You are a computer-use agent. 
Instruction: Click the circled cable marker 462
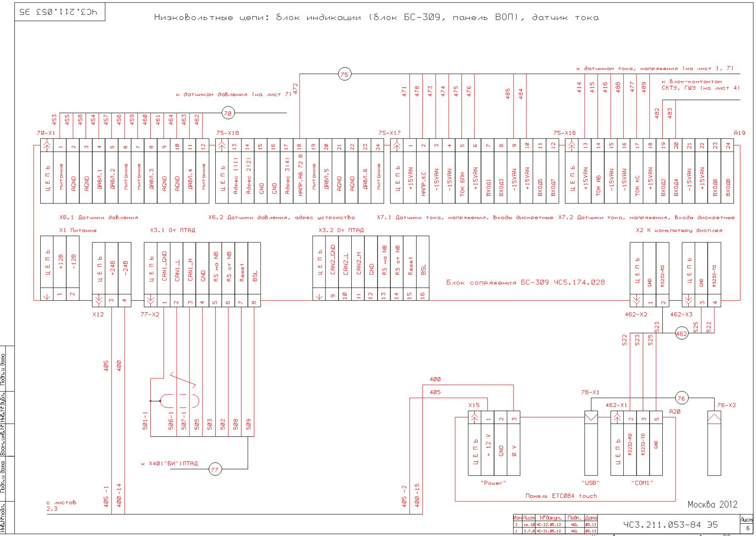[681, 333]
